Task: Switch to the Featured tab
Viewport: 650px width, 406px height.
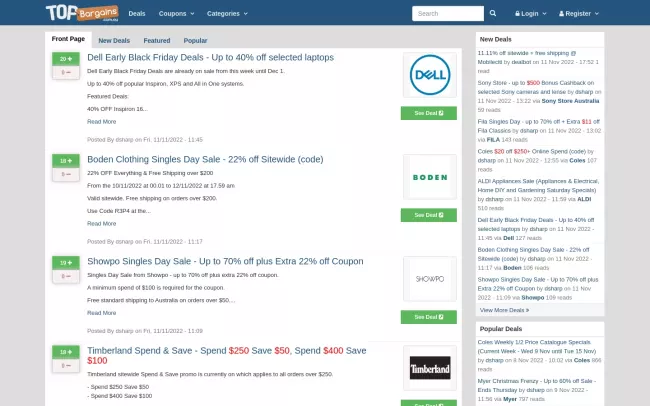Action: (156, 41)
